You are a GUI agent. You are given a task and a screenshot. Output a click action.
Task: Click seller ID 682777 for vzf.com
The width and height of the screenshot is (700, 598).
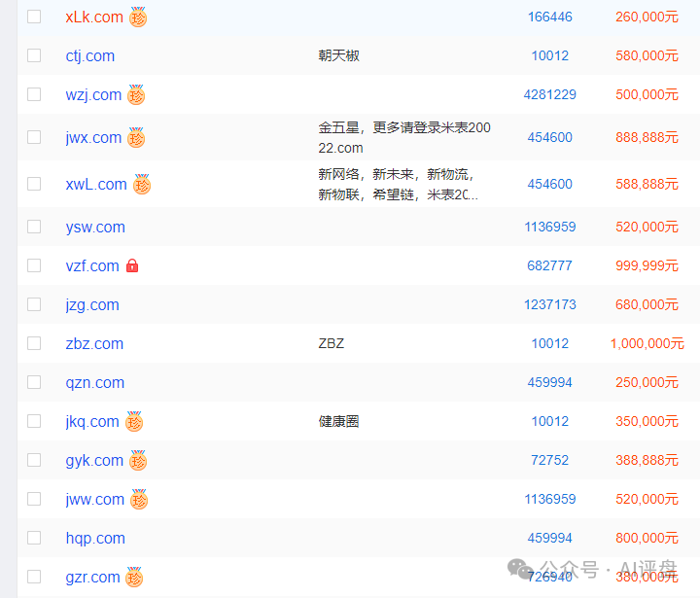coord(549,265)
